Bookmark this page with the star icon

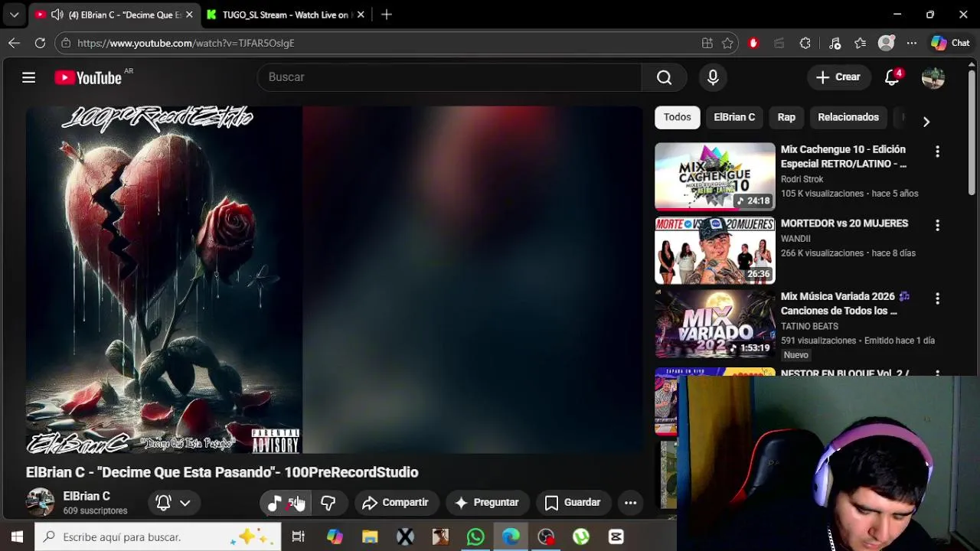[727, 43]
